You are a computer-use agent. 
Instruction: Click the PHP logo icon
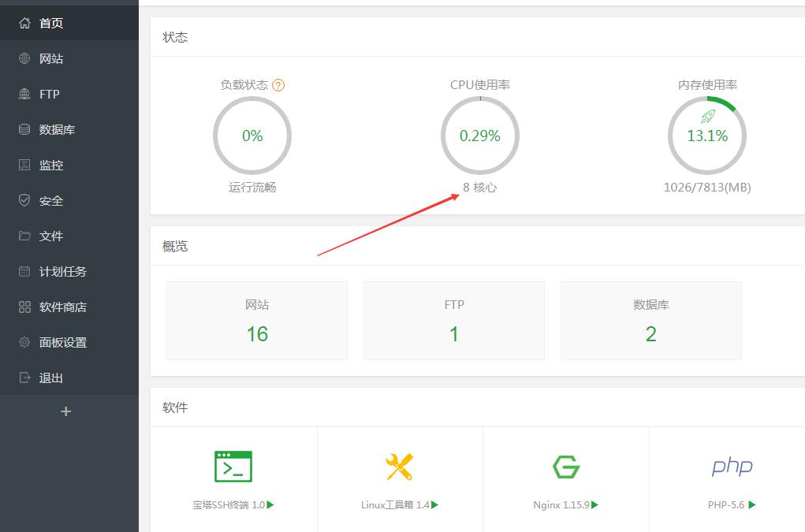pos(732,467)
